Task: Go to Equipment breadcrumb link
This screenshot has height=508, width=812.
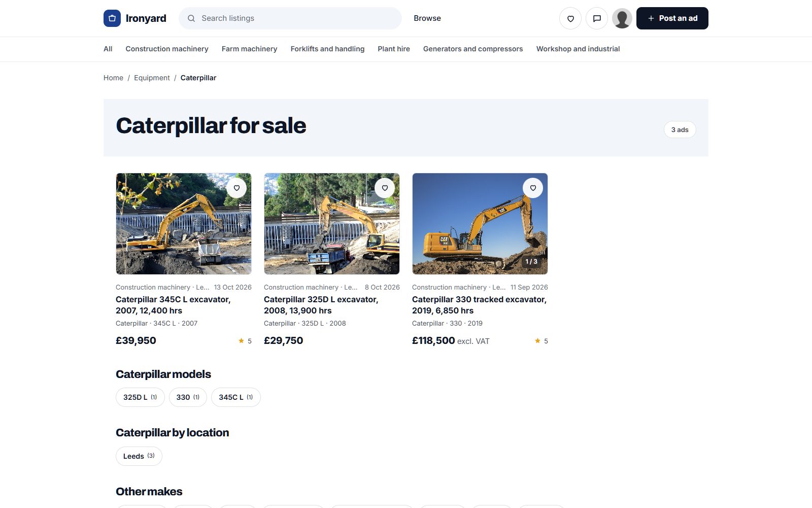Action: tap(152, 78)
